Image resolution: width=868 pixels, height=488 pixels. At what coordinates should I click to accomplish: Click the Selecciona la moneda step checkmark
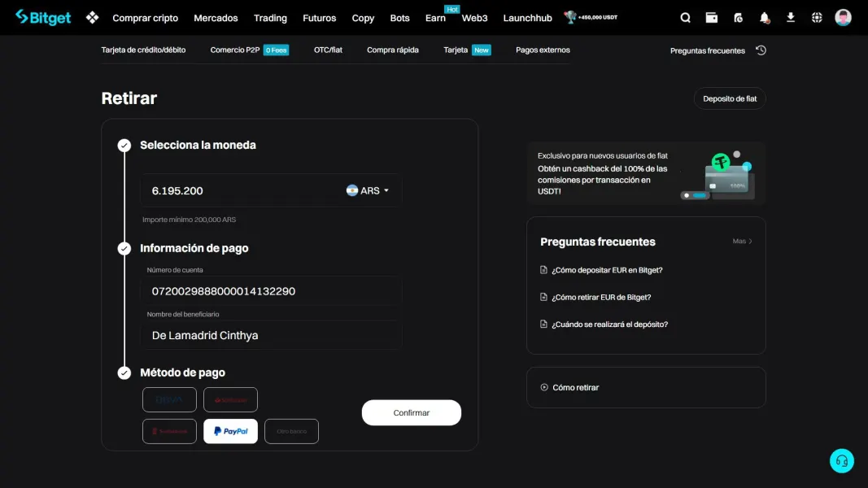coord(124,146)
